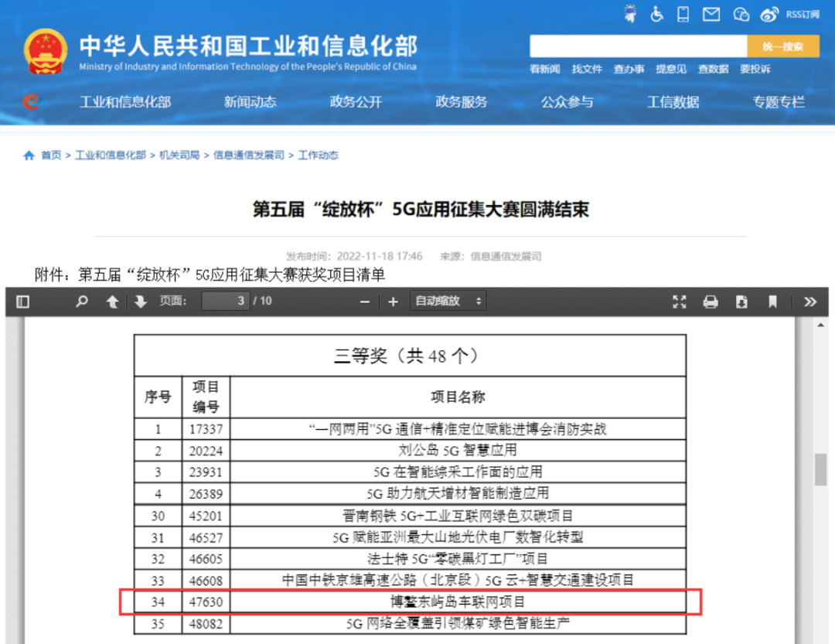Open the 自动缩放 zoom dropdown
Screen dimensions: 835x644
click(x=449, y=302)
